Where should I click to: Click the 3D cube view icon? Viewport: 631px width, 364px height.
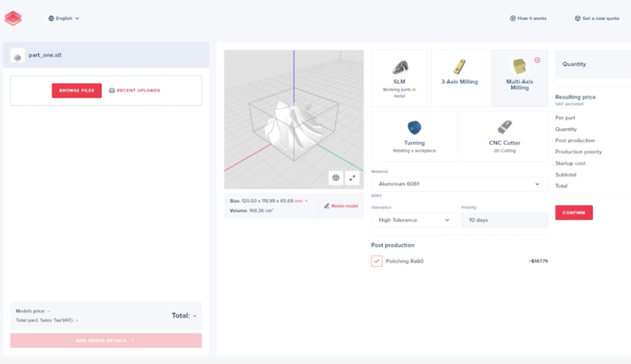pos(336,178)
